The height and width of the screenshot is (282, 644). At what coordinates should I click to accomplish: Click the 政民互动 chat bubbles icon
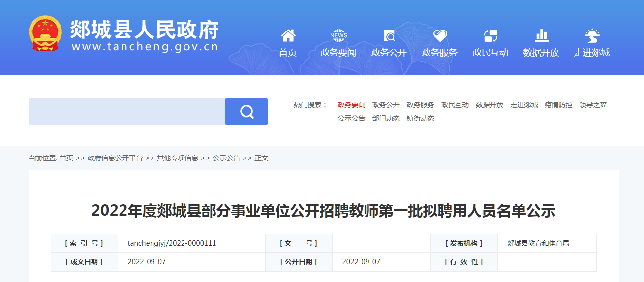coord(491,35)
